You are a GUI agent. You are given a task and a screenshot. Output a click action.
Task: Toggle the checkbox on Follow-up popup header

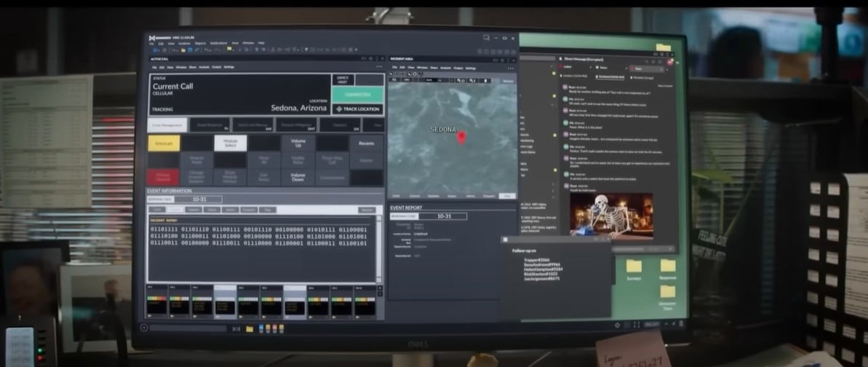pyautogui.click(x=504, y=240)
